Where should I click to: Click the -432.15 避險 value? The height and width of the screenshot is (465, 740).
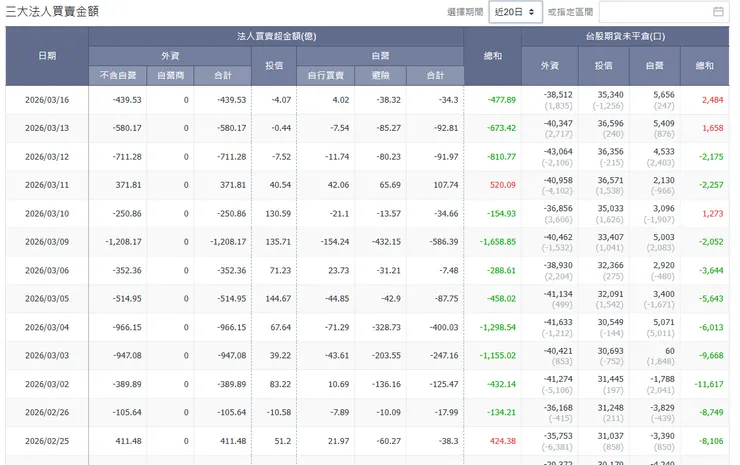[x=386, y=242]
